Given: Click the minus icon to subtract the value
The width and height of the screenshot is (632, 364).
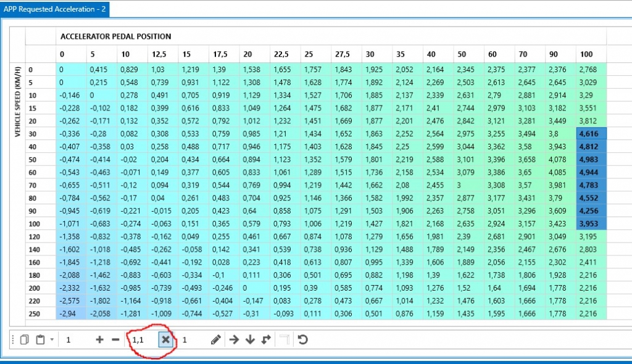Looking at the screenshot, I should (x=115, y=340).
